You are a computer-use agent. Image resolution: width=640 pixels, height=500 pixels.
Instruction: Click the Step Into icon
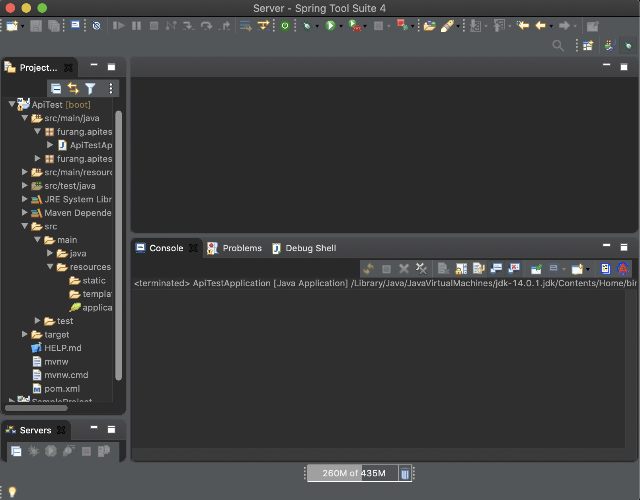(x=188, y=26)
